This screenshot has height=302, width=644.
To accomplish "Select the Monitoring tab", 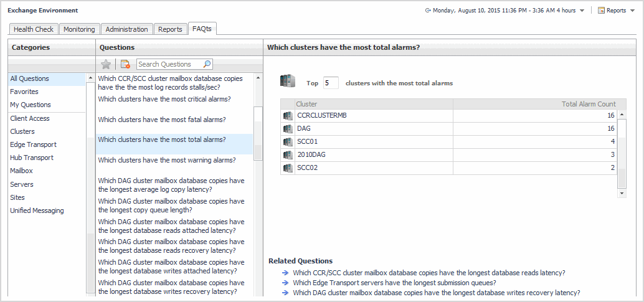I will 79,29.
